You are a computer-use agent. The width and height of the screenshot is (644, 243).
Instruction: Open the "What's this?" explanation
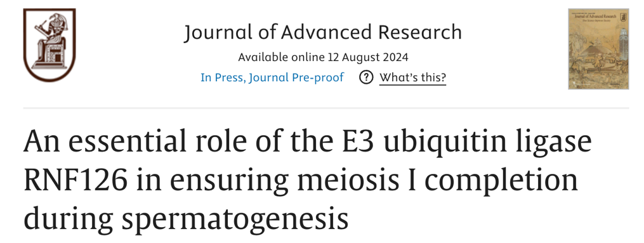(412, 77)
